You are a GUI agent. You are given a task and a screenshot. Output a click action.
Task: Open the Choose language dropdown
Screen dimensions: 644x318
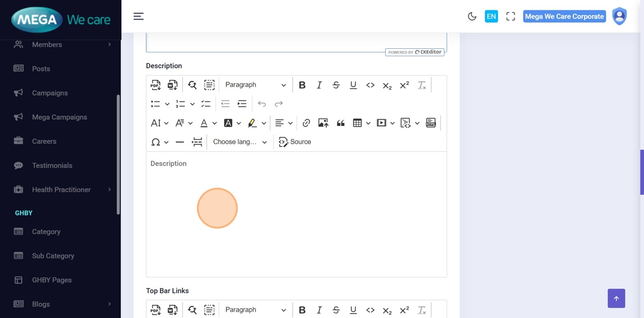click(240, 142)
